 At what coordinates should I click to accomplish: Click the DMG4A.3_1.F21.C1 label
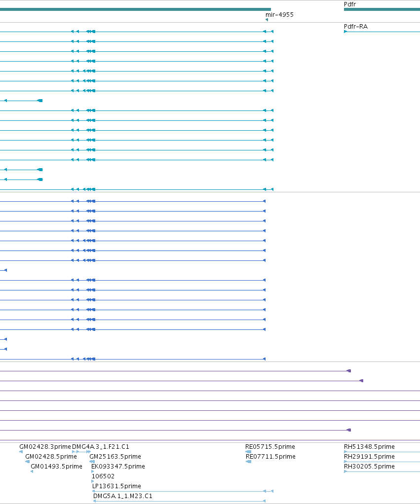(x=101, y=446)
